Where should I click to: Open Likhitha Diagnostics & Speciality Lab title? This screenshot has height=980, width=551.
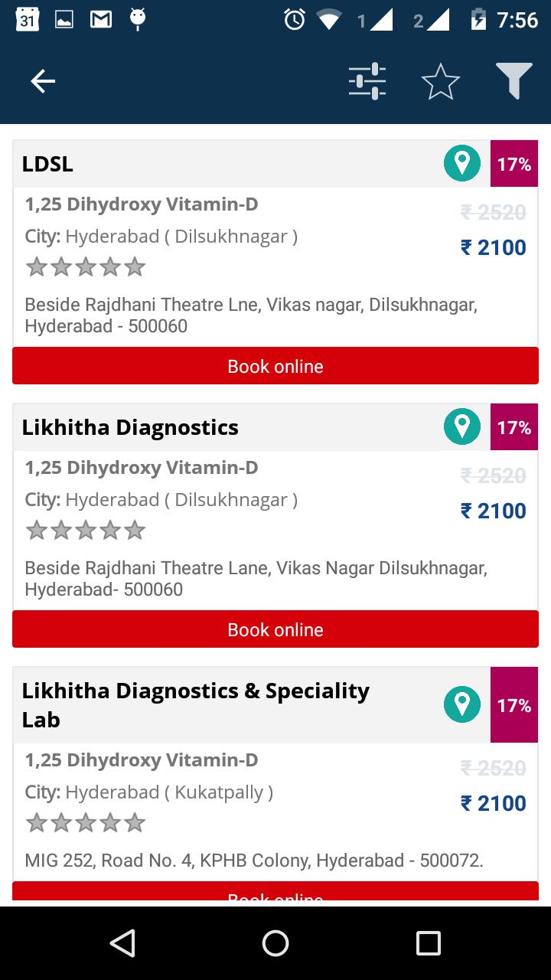(195, 704)
